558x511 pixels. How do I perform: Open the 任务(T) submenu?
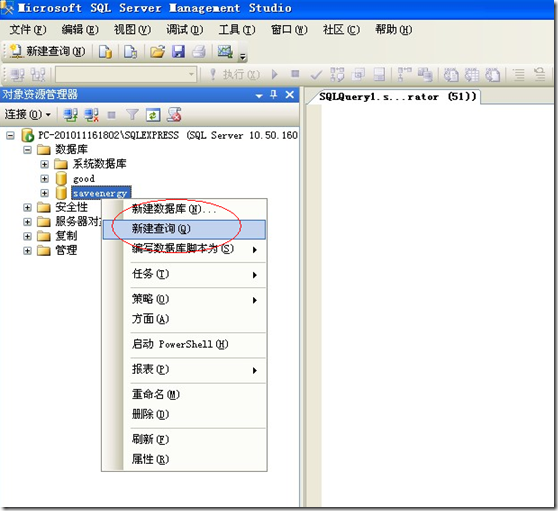tap(184, 274)
